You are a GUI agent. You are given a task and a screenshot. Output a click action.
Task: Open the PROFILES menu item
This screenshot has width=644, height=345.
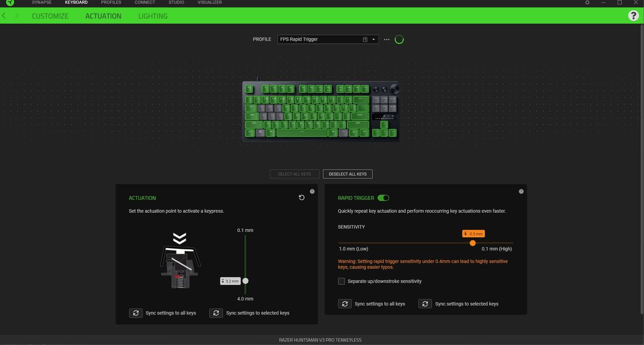pos(111,3)
